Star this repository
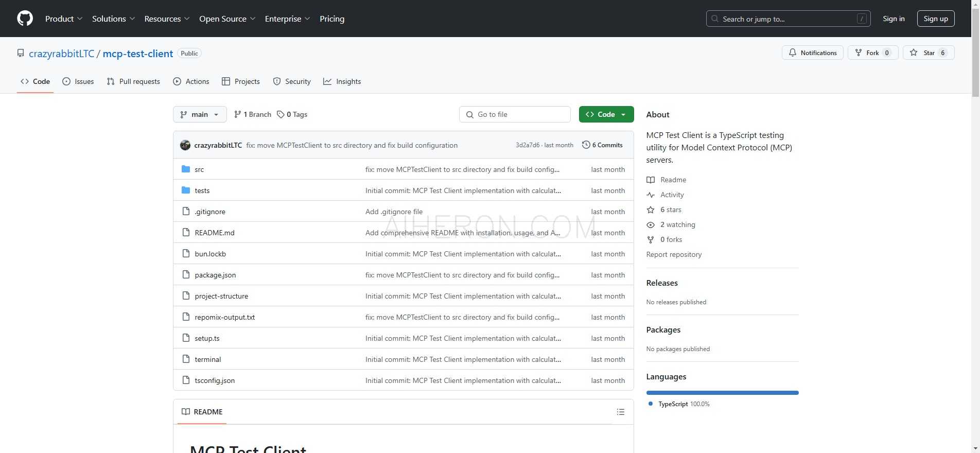This screenshot has width=980, height=453. 929,53
